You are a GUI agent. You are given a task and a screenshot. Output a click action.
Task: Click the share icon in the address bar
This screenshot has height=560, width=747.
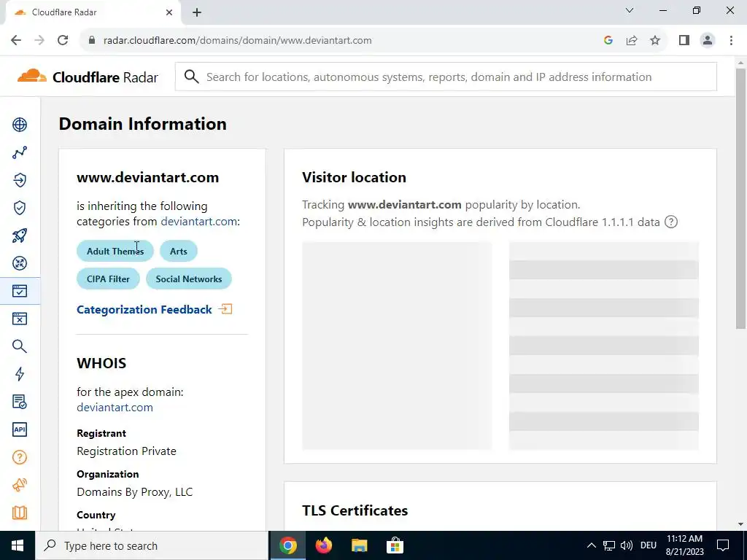point(632,41)
